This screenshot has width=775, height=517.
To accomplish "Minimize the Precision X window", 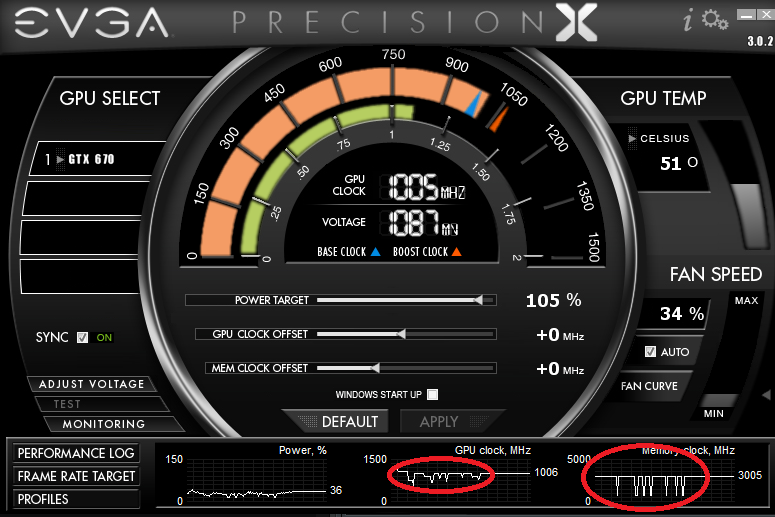I will tap(746, 15).
